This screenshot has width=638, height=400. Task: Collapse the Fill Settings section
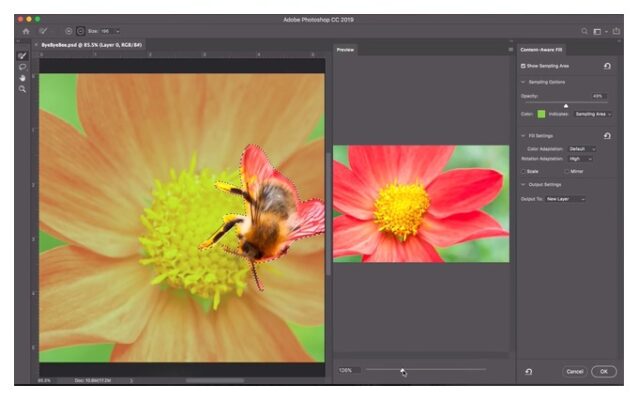pyautogui.click(x=523, y=136)
